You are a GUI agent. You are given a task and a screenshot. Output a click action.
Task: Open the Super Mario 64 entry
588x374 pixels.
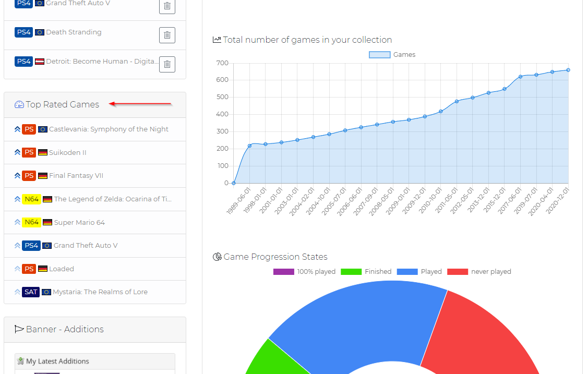pyautogui.click(x=79, y=222)
